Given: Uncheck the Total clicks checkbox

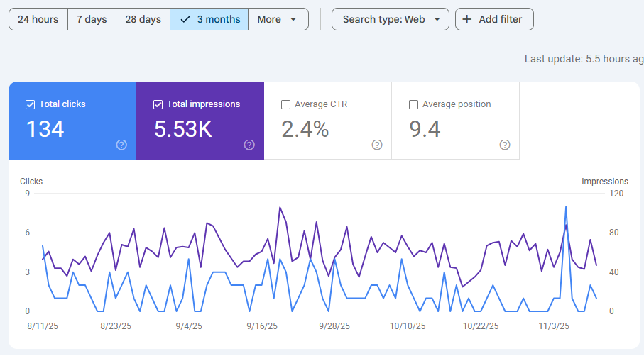Looking at the screenshot, I should (30, 104).
